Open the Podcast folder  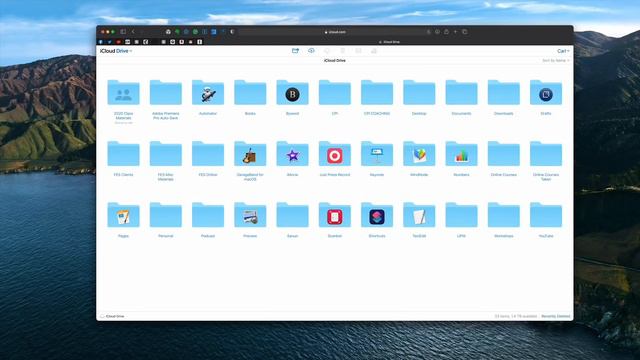point(208,215)
